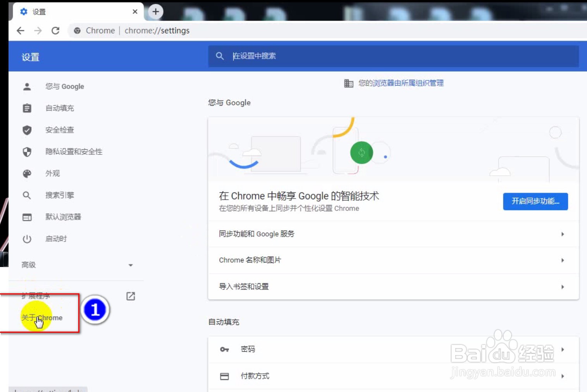Open 浏览器由所属组织管理 link
The image size is (587, 392).
(x=408, y=83)
